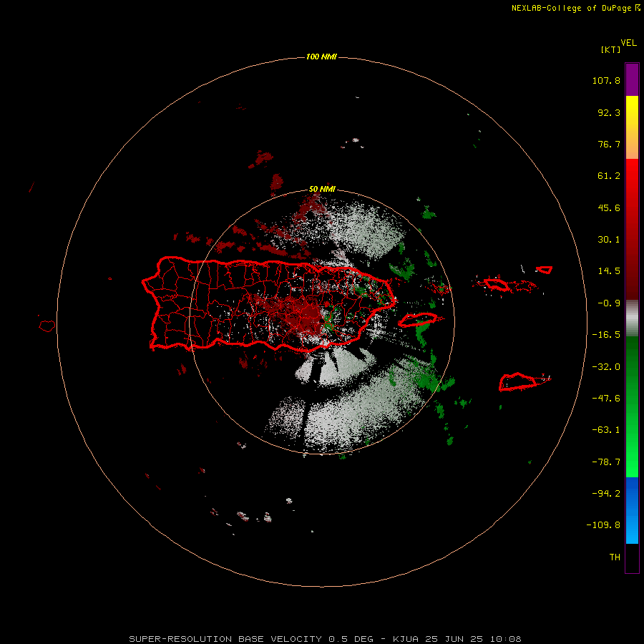Click the -16.5 legend value
This screenshot has width=644, height=644.
coord(606,335)
